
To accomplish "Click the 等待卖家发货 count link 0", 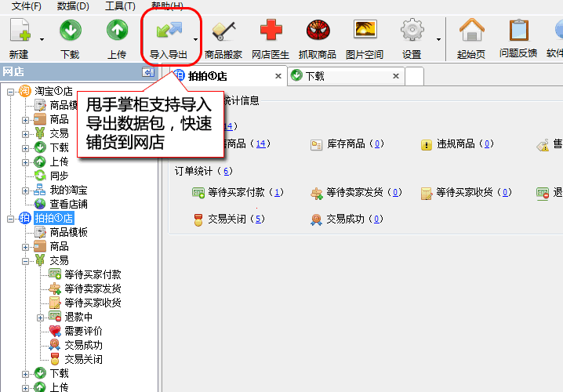I will pos(395,192).
